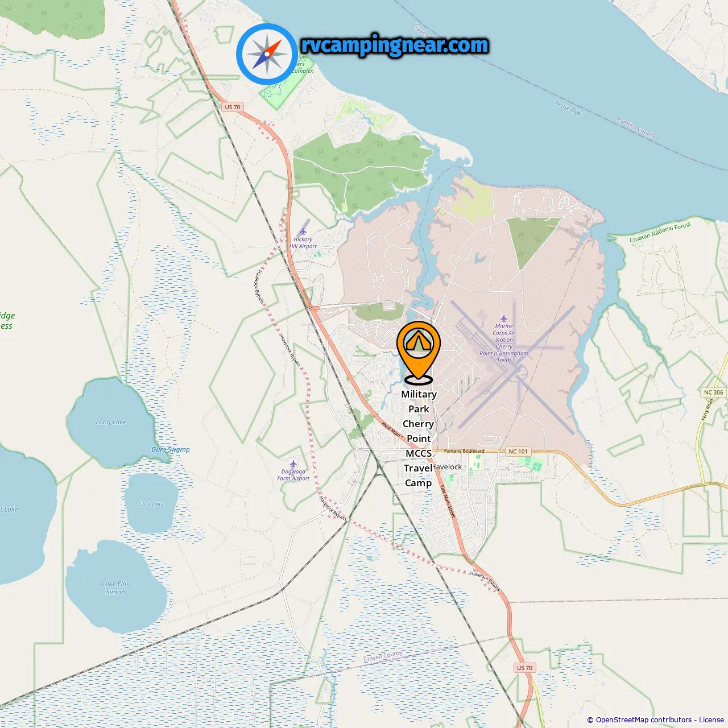Click the blue compass logo icon
Screen dimensions: 728x728
click(x=267, y=54)
